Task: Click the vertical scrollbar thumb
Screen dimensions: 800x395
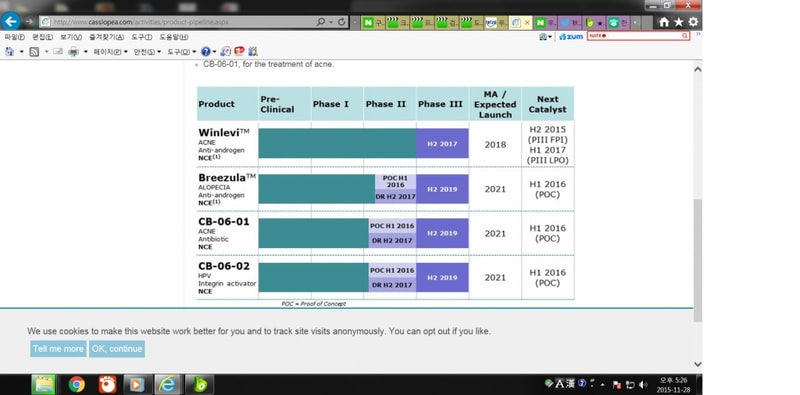Action: (697, 260)
